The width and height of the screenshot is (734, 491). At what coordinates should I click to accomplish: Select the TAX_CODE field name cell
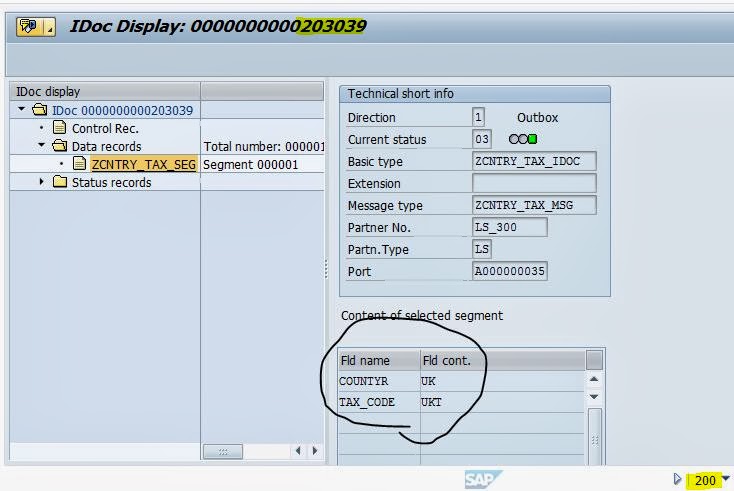coord(379,402)
